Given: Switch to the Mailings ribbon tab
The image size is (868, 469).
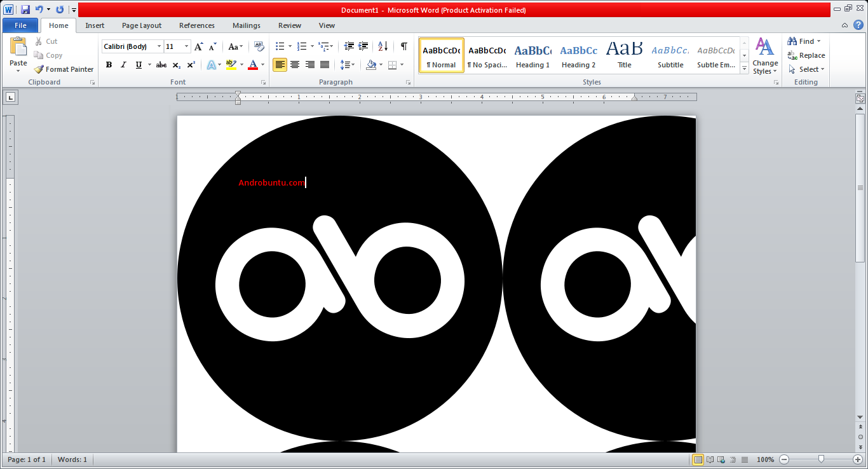Looking at the screenshot, I should [247, 25].
